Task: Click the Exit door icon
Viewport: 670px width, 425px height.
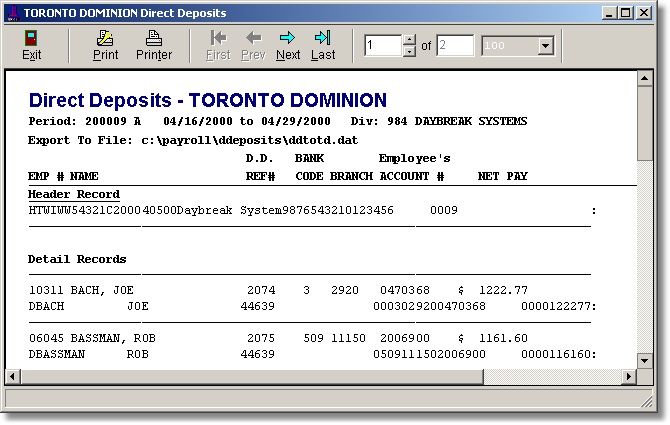Action: coord(31,38)
